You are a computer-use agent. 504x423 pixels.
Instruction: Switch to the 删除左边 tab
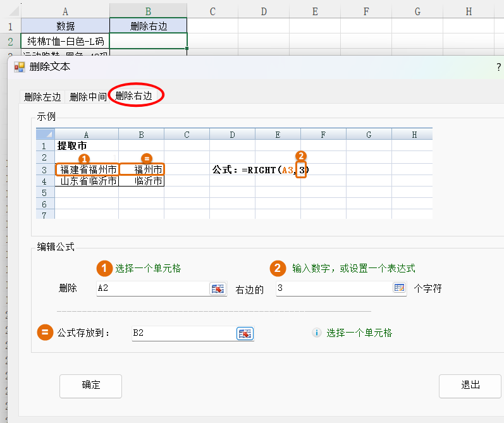(42, 97)
